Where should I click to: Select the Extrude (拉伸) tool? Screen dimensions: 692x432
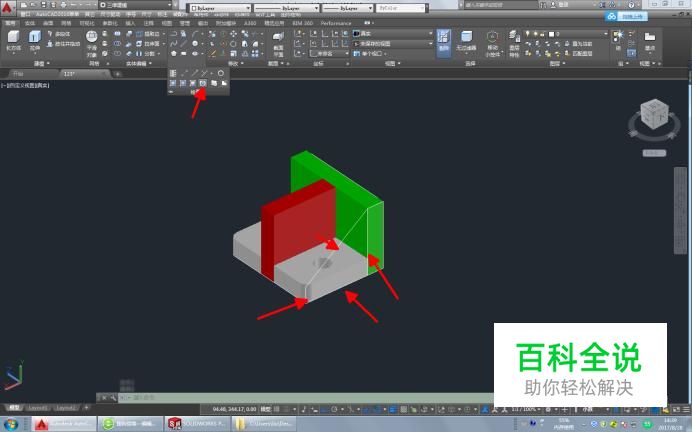(34, 43)
